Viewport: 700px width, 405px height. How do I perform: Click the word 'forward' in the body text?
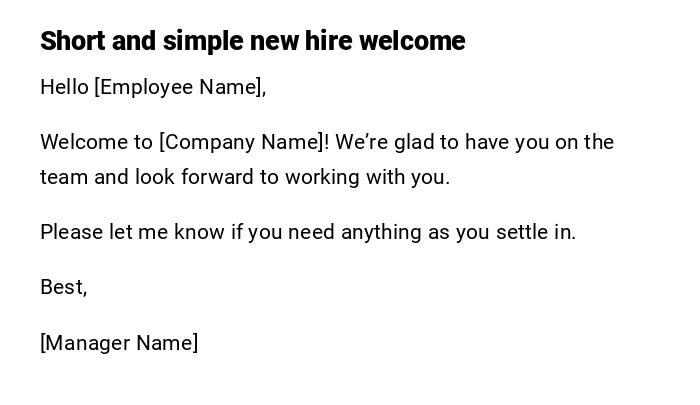click(x=208, y=177)
